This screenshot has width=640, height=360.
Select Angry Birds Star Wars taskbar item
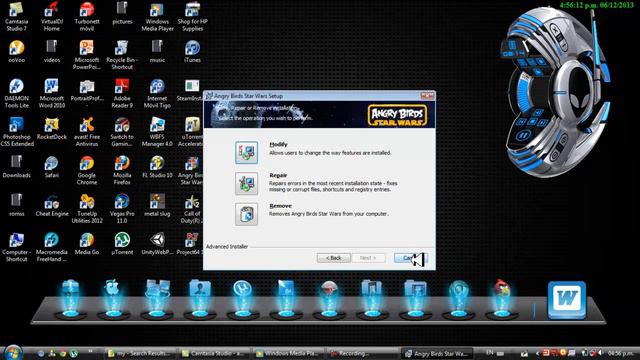click(x=437, y=353)
